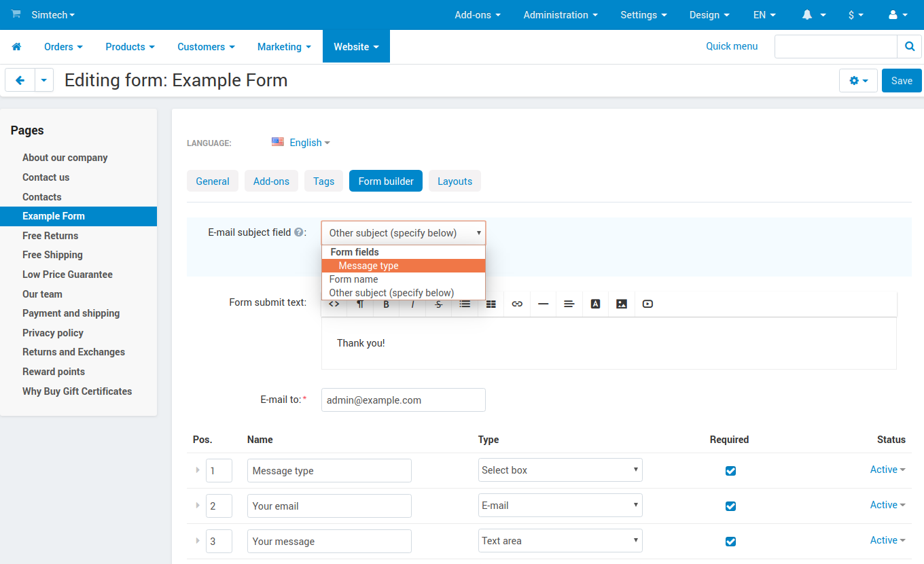
Task: Uncheck Required for Your message field
Action: point(730,542)
